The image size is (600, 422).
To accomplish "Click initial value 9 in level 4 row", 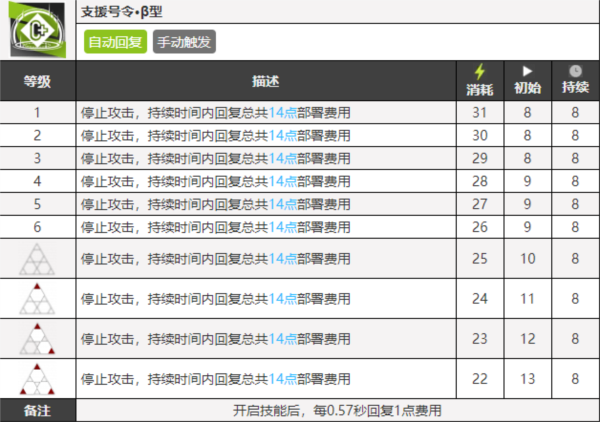I will coord(528,181).
